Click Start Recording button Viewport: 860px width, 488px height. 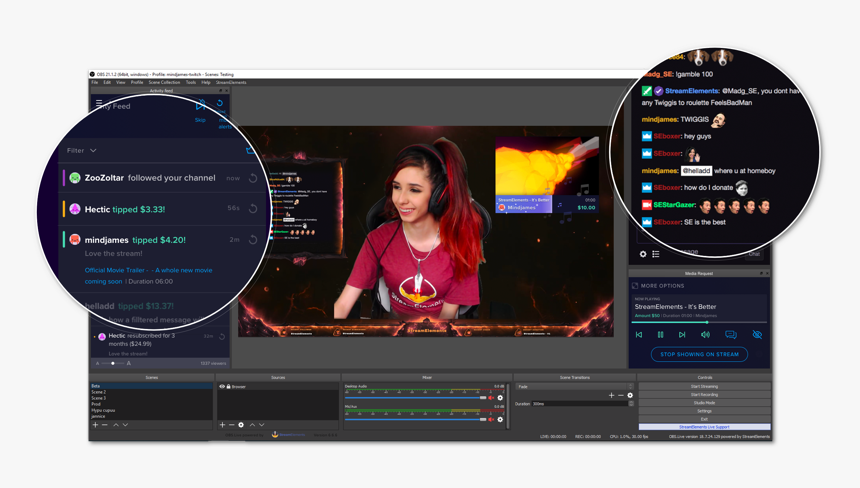[x=704, y=395]
